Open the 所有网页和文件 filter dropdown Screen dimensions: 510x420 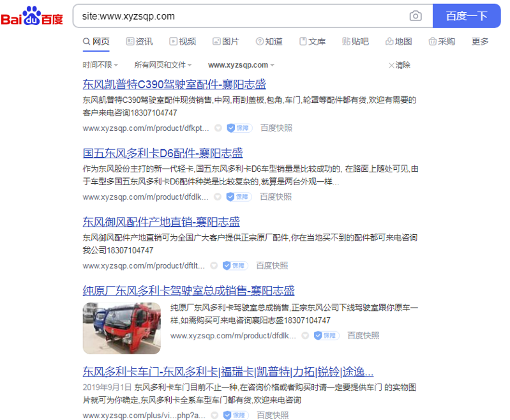(x=163, y=65)
